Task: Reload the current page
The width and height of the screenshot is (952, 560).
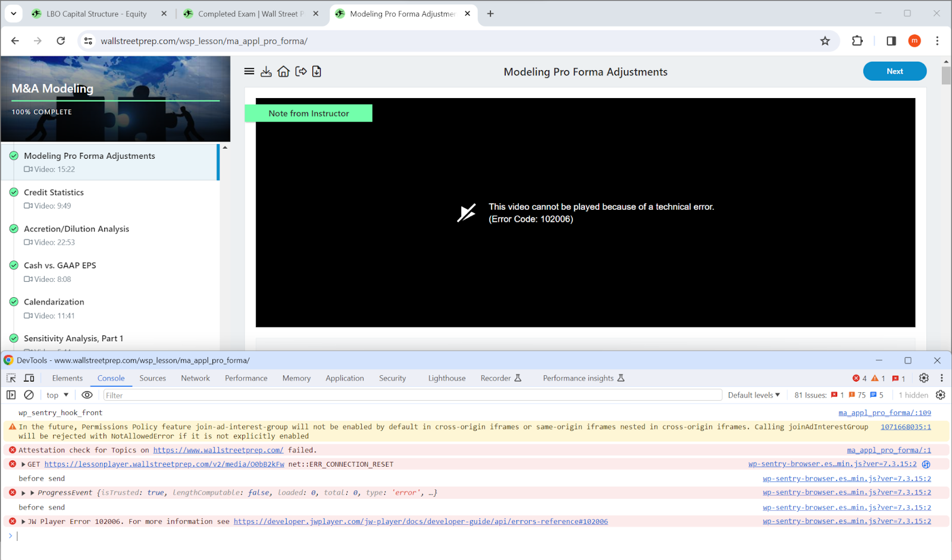Action: coord(61,41)
